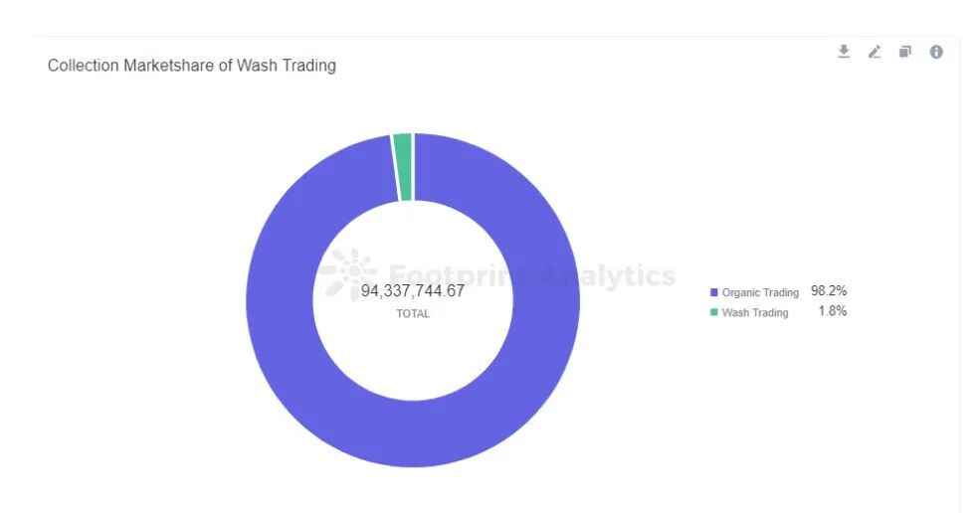Screen dimensions: 980x513
Task: Click the 1.8% percentage value
Action: (833, 310)
